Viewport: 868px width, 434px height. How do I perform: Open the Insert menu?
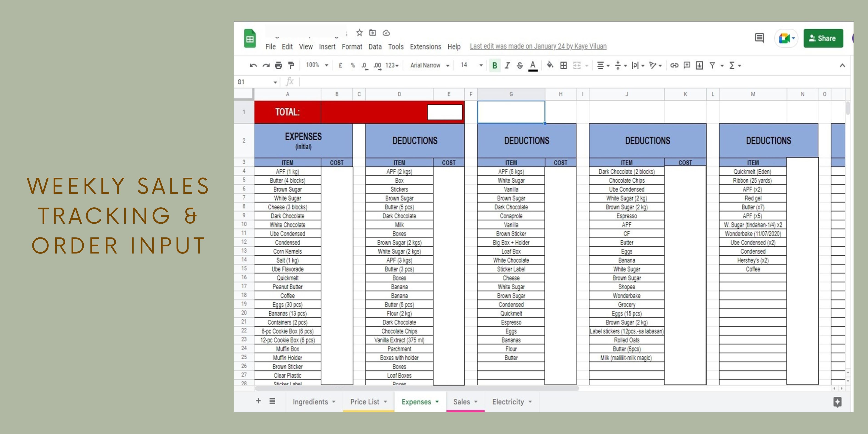point(327,47)
